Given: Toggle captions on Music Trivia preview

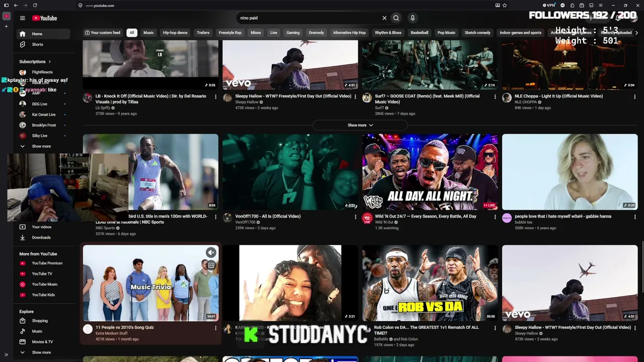Looking at the screenshot, I should [x=211, y=265].
